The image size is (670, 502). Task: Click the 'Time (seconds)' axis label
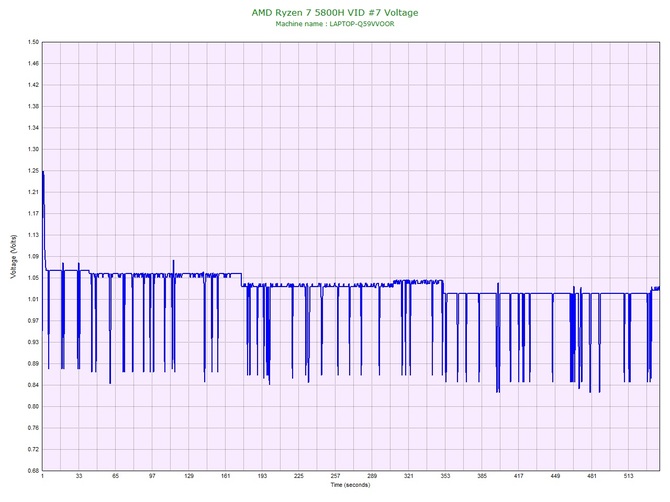pyautogui.click(x=350, y=485)
